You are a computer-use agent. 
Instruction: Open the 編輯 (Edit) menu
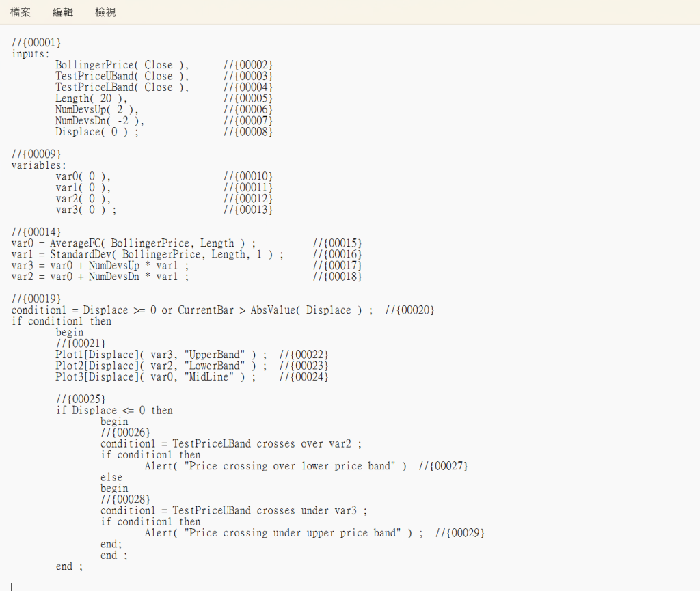point(63,12)
